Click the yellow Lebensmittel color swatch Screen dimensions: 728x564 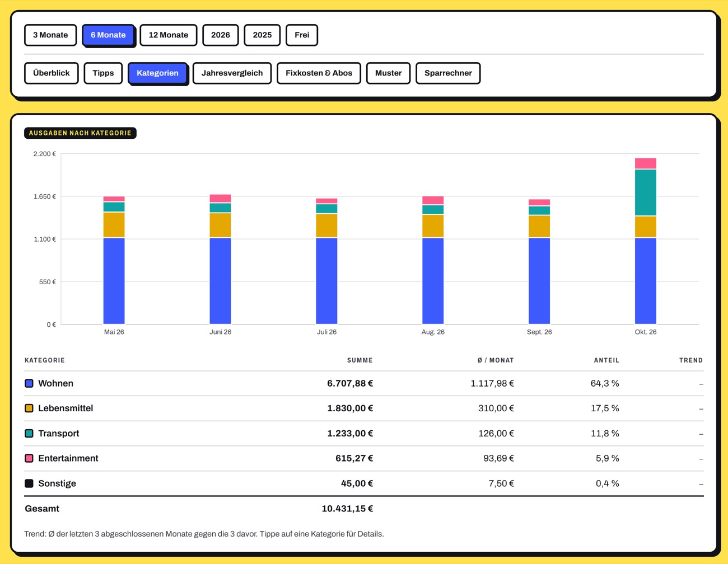click(x=29, y=408)
